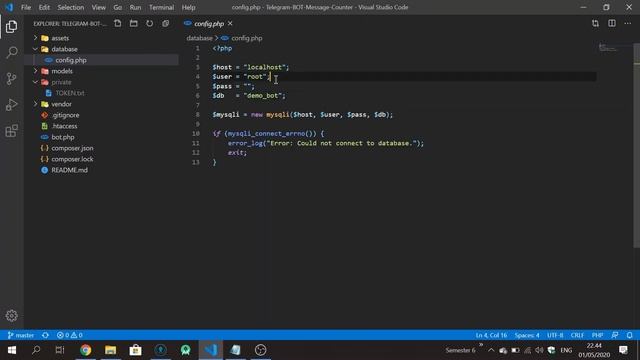This screenshot has width=640, height=360.
Task: Open the View menu
Action: pos(98,7)
